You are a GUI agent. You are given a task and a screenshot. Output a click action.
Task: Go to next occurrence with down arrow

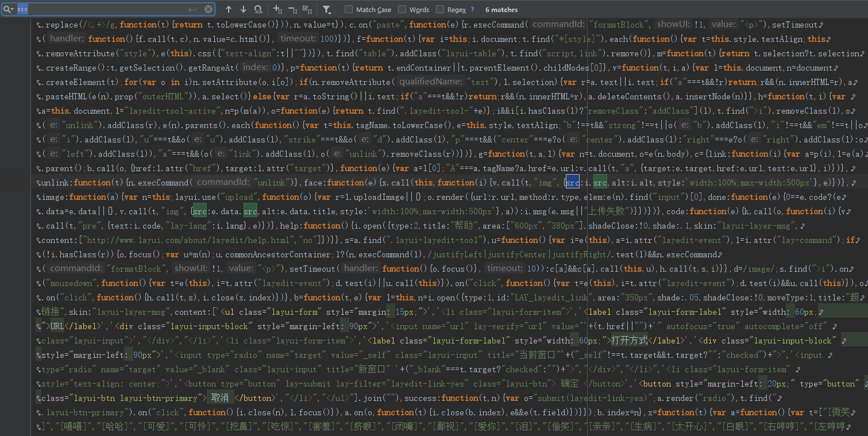tap(244, 9)
